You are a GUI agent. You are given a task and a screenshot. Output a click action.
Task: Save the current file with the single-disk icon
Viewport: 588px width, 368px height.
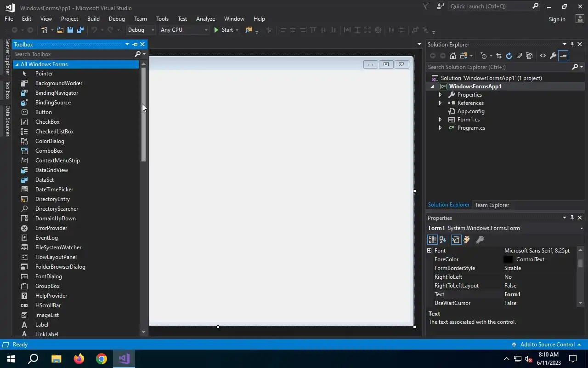pyautogui.click(x=70, y=30)
